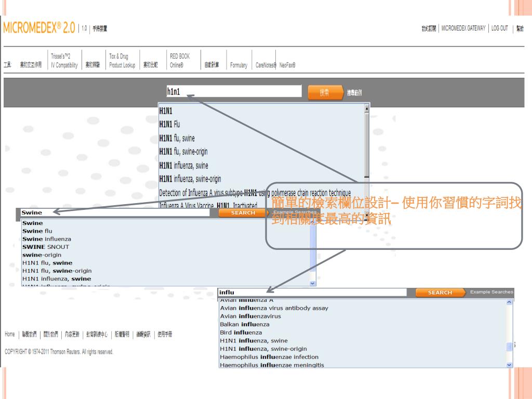Click the influ list scrollbar up arrow
The width and height of the screenshot is (532, 399).
(x=509, y=302)
